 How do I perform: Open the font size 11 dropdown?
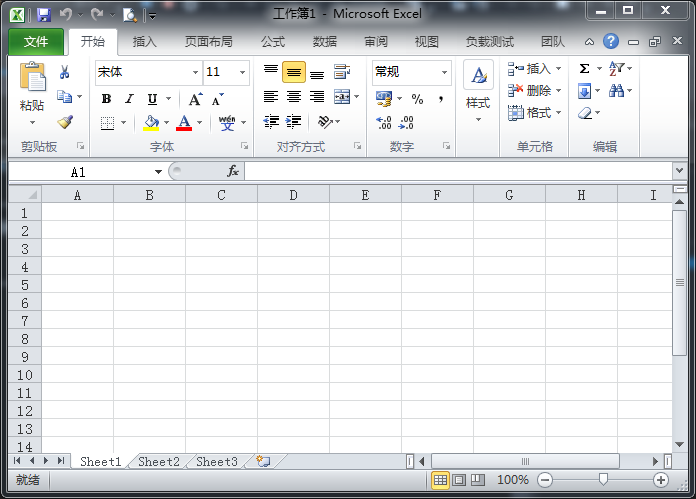[x=242, y=72]
